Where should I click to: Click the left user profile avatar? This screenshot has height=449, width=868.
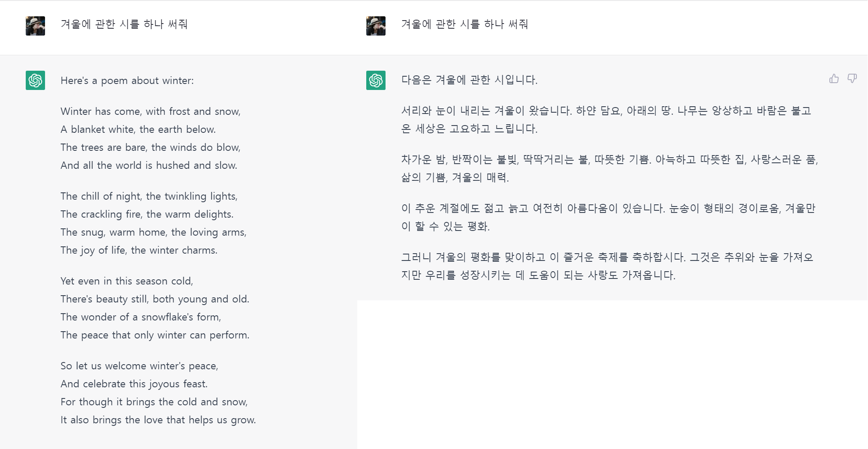click(35, 25)
